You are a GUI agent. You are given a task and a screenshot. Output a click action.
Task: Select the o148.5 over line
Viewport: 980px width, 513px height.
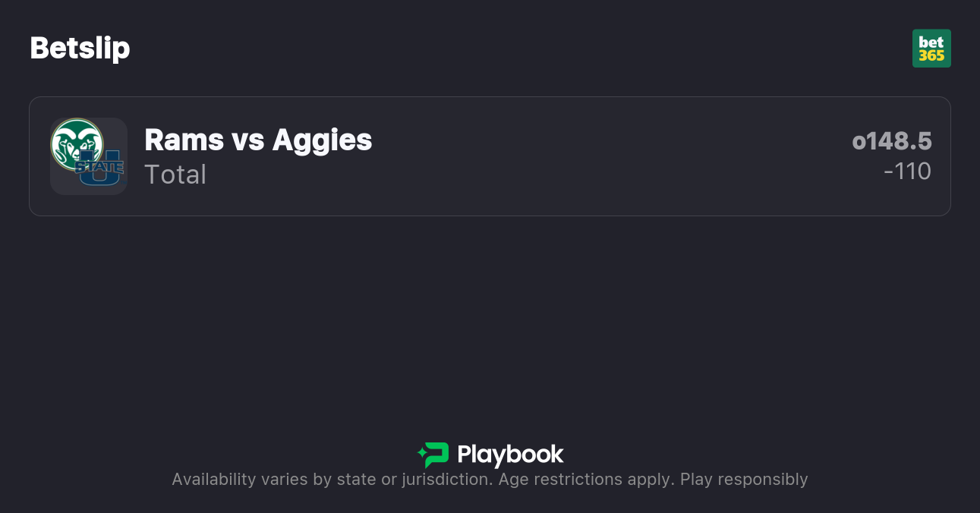click(892, 141)
